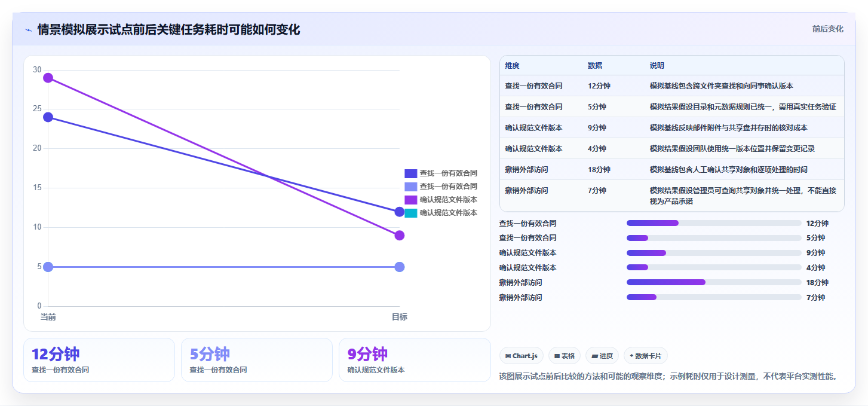Image resolution: width=868 pixels, height=406 pixels.
Task: Click the 12分钟 cell in the table
Action: pos(599,86)
